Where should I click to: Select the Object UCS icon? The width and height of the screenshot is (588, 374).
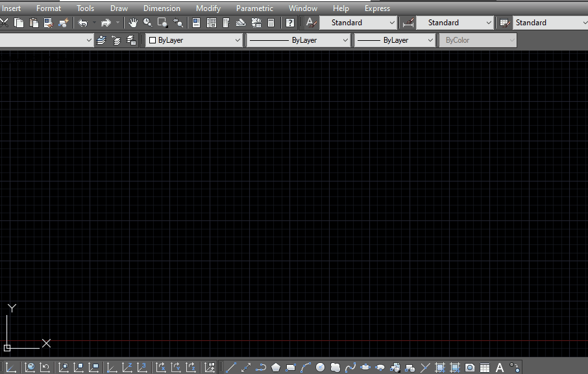(79, 368)
